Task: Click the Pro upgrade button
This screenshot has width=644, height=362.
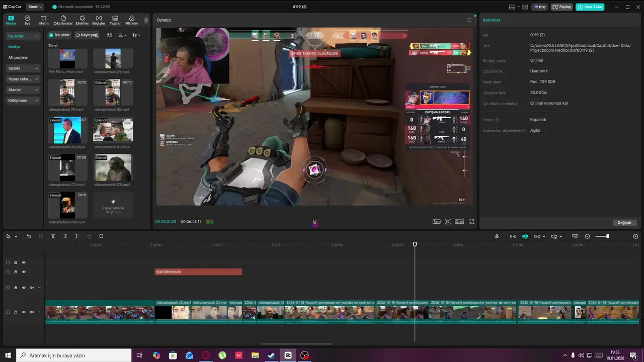Action: pyautogui.click(x=540, y=7)
